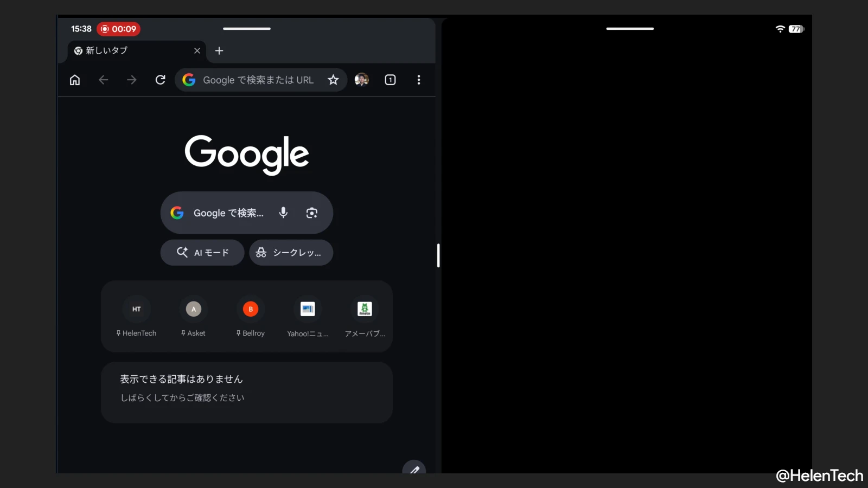Screen dimensions: 868x488
Task: Open the profile avatar in toolbar
Action: click(362, 80)
